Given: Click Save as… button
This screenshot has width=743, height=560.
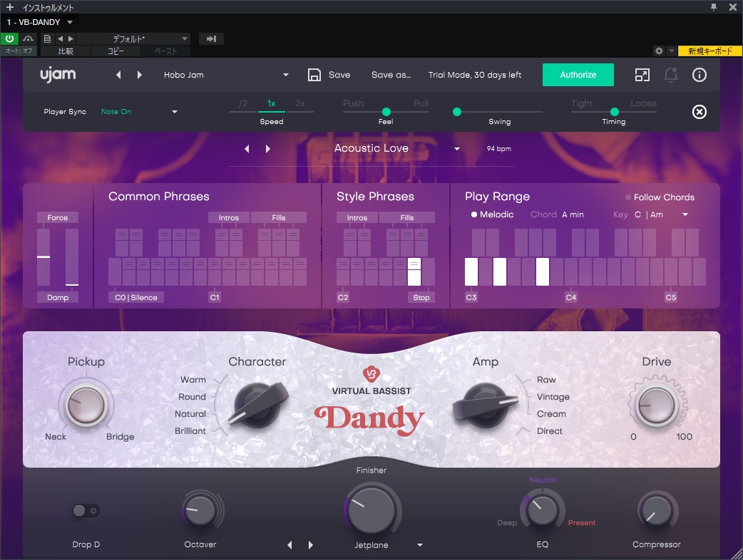Looking at the screenshot, I should 391,75.
